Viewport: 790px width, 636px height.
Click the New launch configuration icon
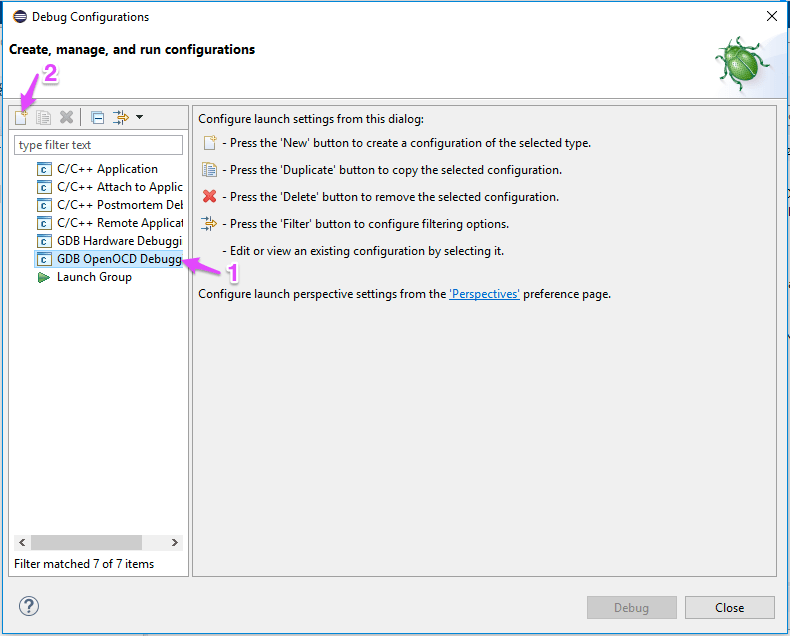click(21, 117)
